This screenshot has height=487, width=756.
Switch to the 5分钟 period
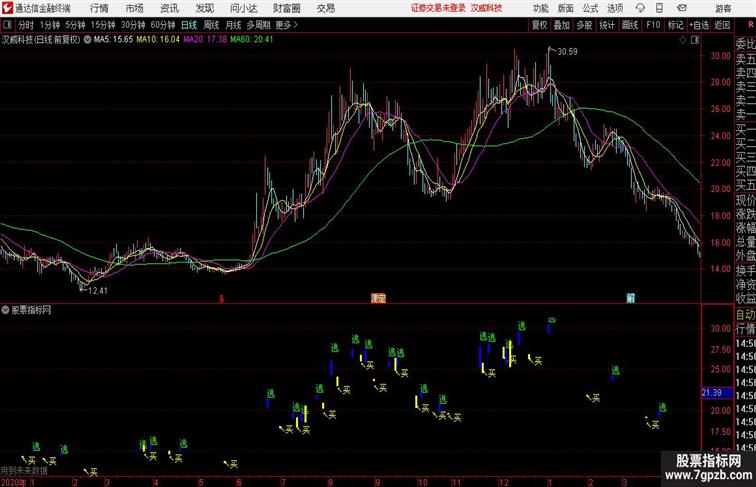point(75,25)
